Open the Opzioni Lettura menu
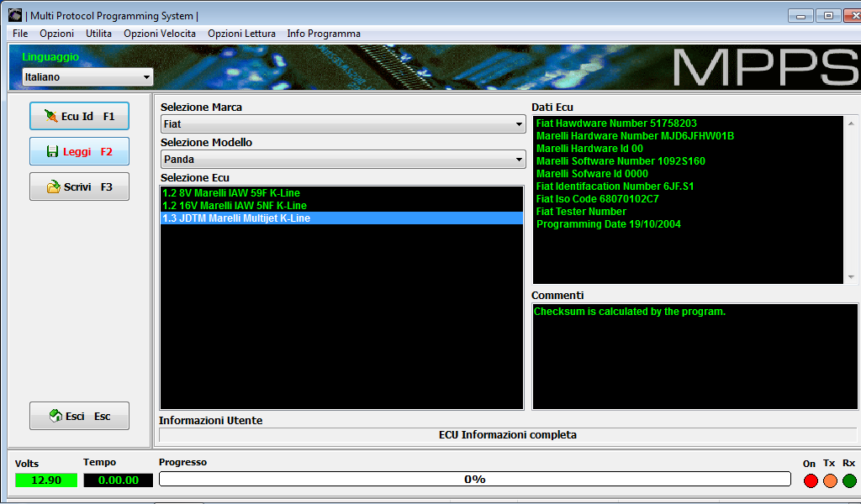The height and width of the screenshot is (504, 861). [x=241, y=34]
